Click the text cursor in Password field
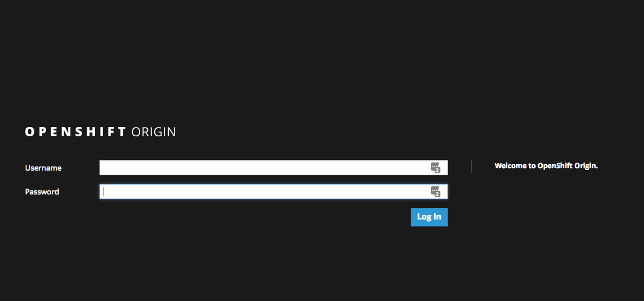This screenshot has height=301, width=644. pyautogui.click(x=104, y=192)
